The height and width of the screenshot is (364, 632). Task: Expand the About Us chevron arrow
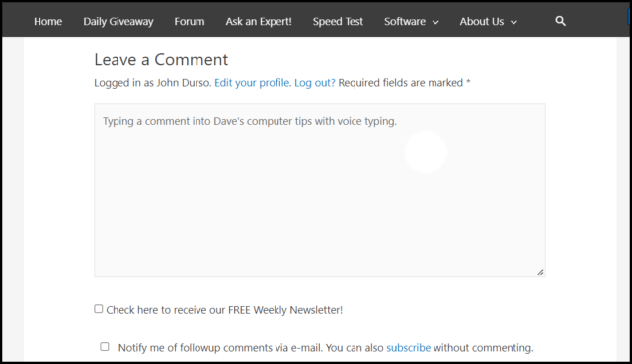coord(513,22)
